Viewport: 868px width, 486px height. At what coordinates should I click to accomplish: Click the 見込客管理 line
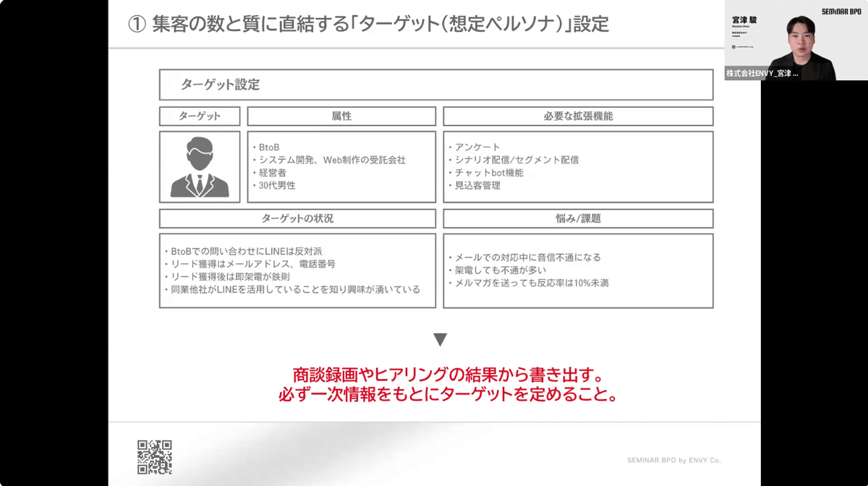pos(474,185)
